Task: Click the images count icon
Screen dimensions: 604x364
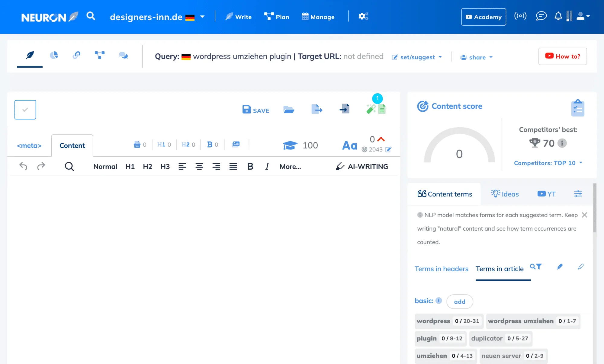Action: coord(236,144)
